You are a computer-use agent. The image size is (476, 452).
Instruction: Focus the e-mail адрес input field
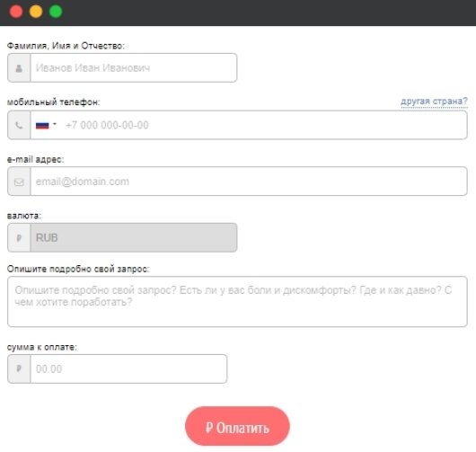[249, 182]
